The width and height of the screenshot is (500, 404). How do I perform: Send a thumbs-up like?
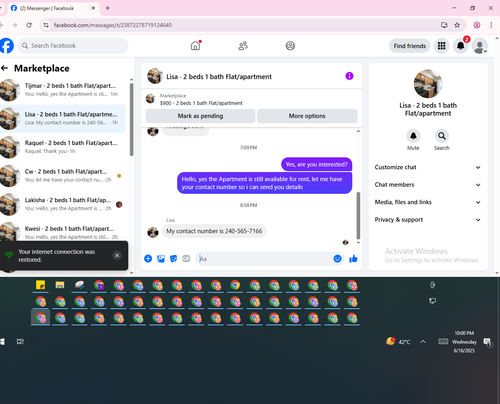[353, 259]
